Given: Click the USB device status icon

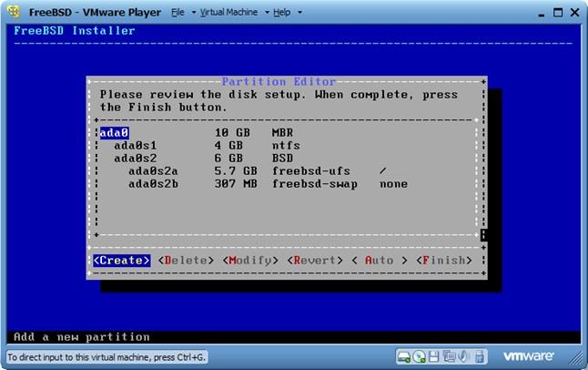Looking at the screenshot, I should point(479,356).
